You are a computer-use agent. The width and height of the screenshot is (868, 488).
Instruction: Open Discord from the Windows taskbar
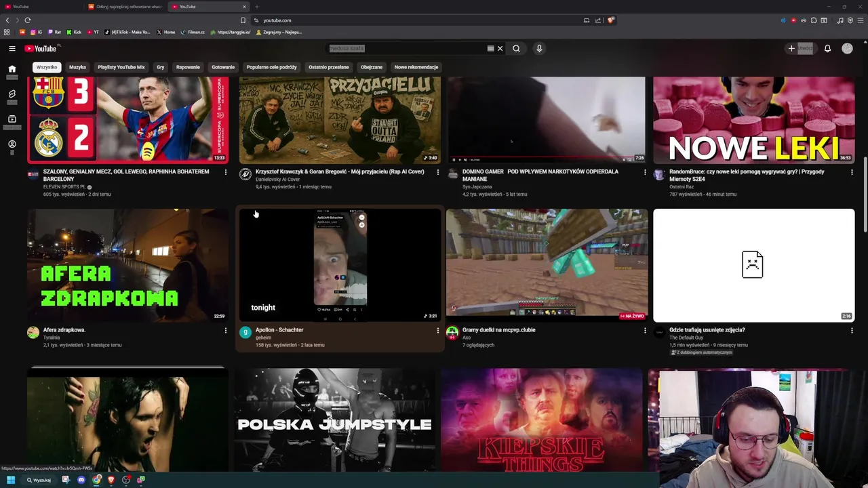coord(81,480)
